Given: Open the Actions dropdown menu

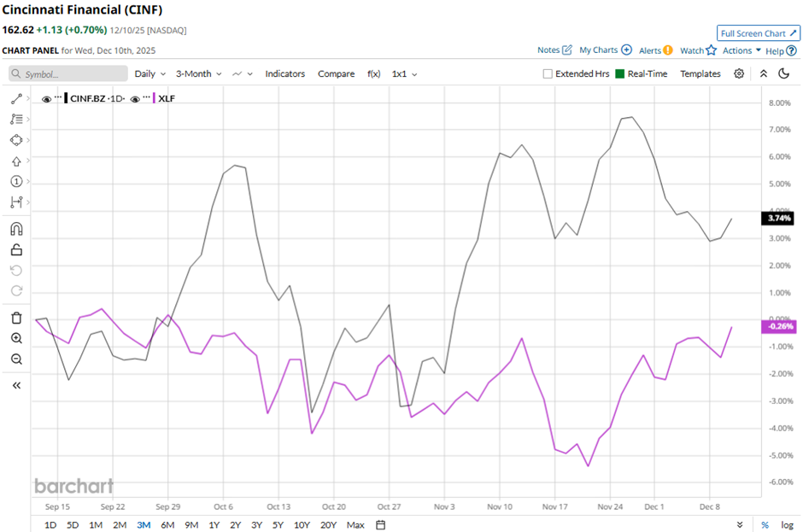Looking at the screenshot, I should [741, 50].
